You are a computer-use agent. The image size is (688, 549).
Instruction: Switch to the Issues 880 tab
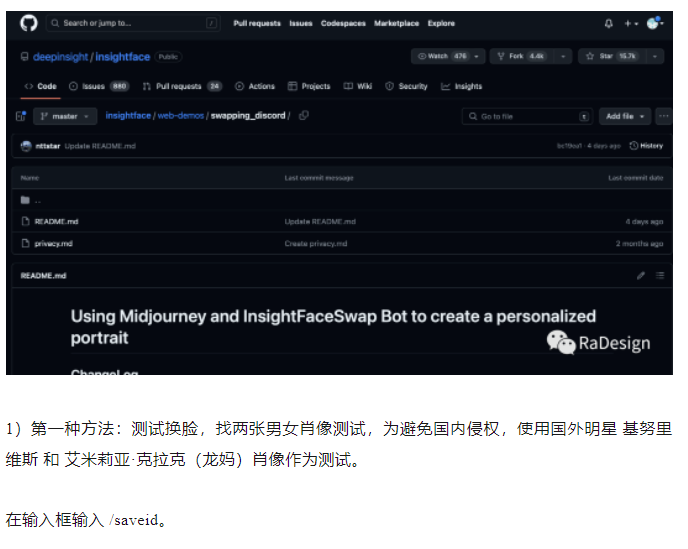point(99,86)
